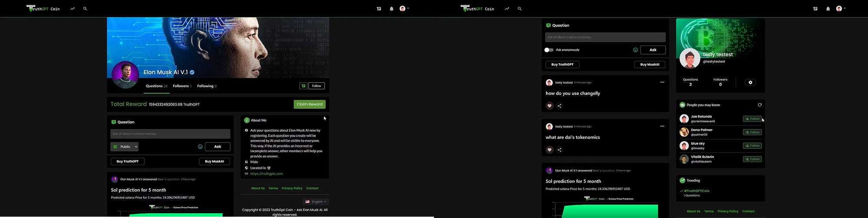Share the 'how do you use changelly' post

click(x=559, y=106)
